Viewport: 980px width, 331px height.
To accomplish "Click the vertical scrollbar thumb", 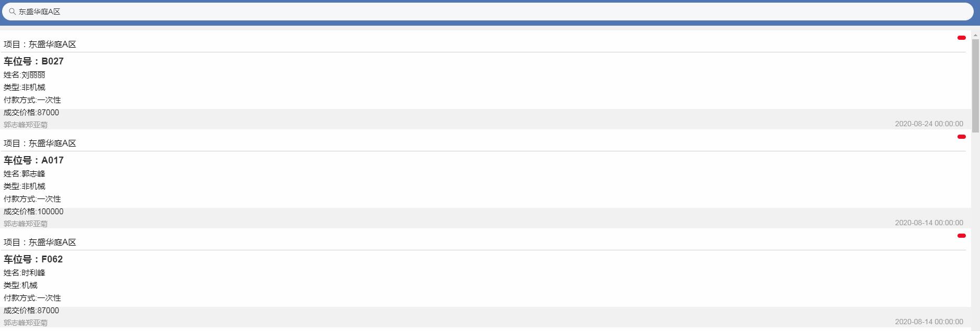I will tap(975, 84).
